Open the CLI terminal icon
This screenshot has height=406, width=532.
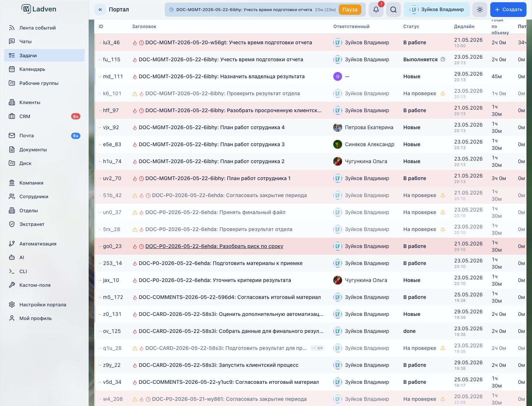12,271
